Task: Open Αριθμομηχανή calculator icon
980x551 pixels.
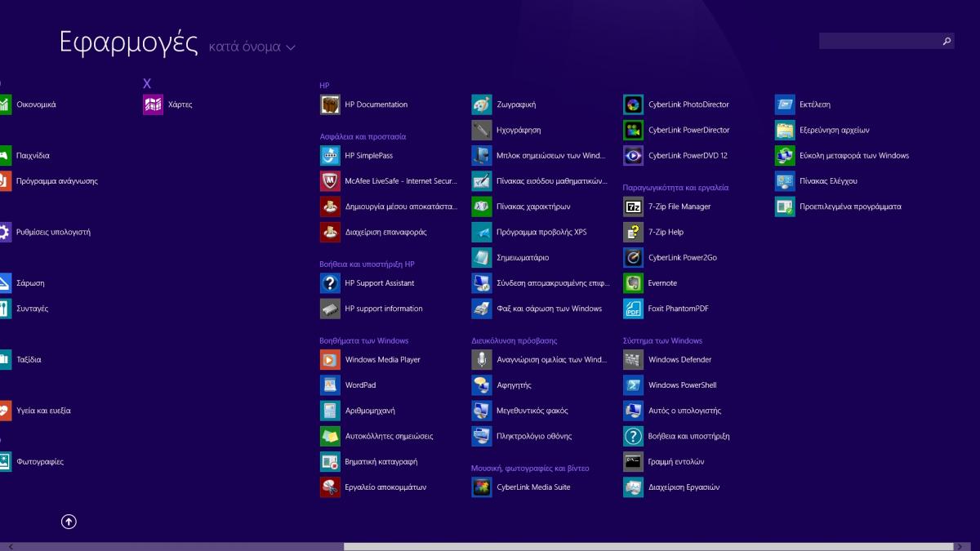Action: (x=330, y=411)
